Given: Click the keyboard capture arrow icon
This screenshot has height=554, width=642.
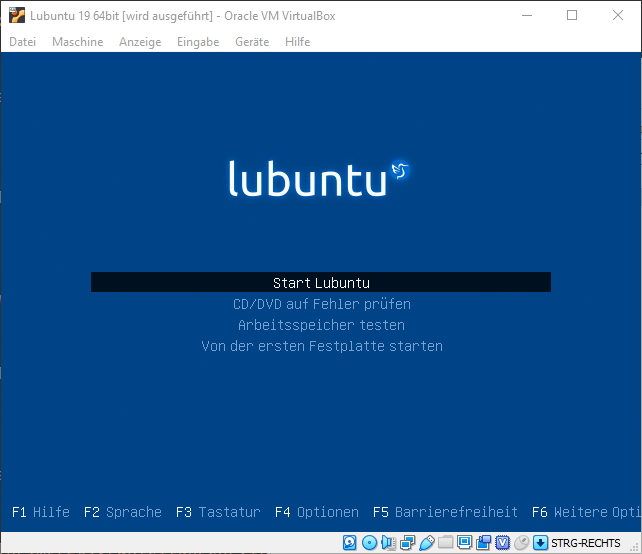Looking at the screenshot, I should pos(540,543).
